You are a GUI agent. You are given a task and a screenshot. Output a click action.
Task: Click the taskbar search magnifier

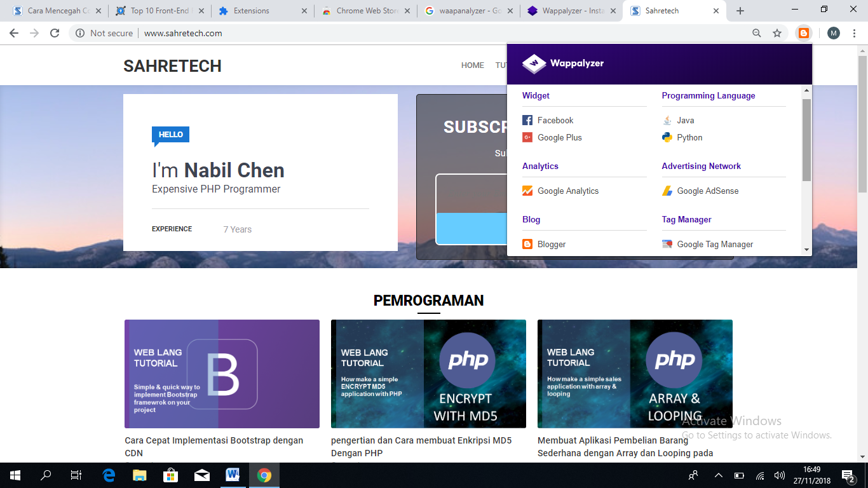click(x=46, y=475)
